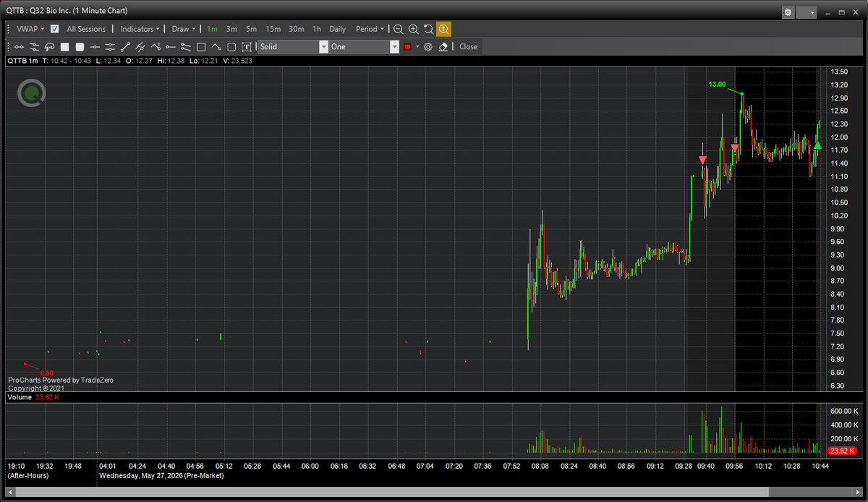Pick the outlined rectangle drawing tool
The height and width of the screenshot is (502, 868).
click(x=201, y=47)
